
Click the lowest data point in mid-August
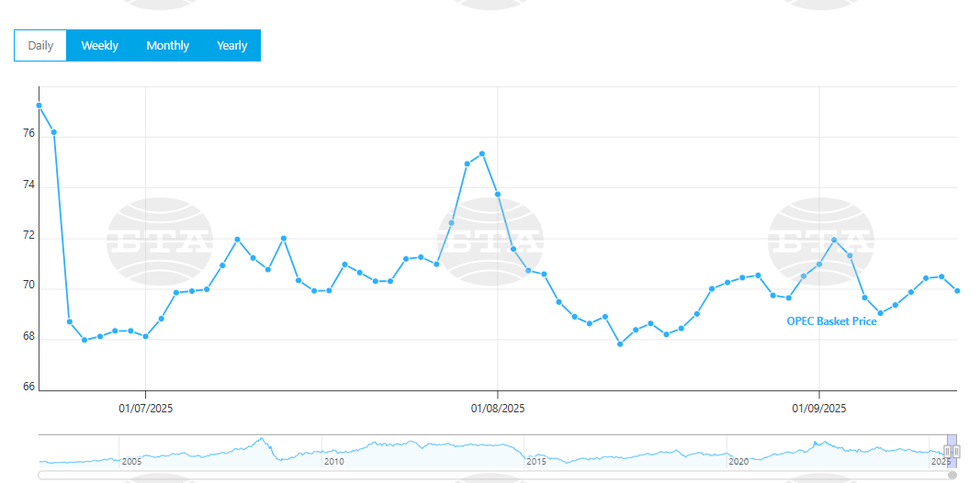[x=620, y=344]
